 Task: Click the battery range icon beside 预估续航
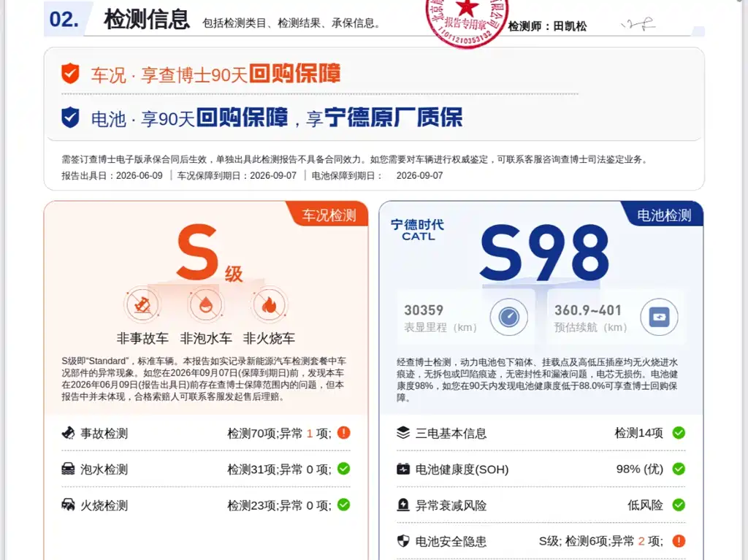pyautogui.click(x=660, y=317)
